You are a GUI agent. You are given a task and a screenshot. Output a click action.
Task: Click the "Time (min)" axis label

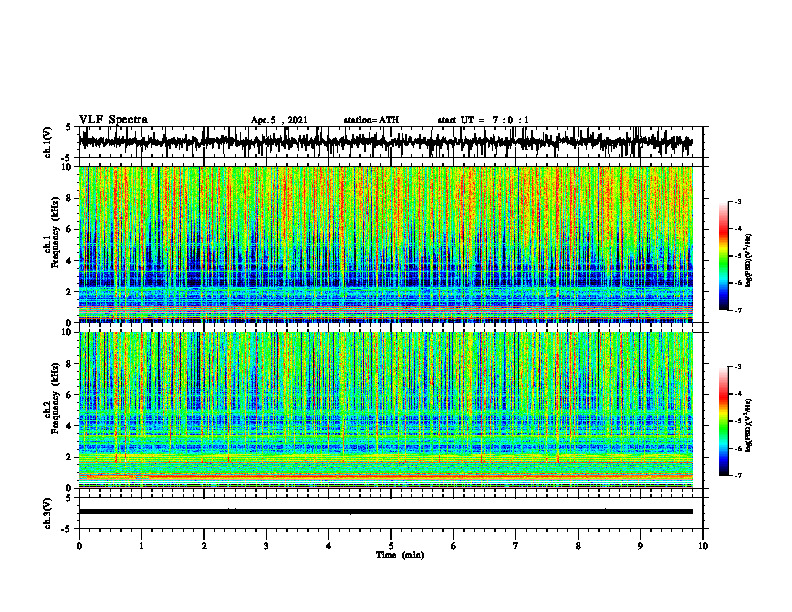click(x=400, y=555)
